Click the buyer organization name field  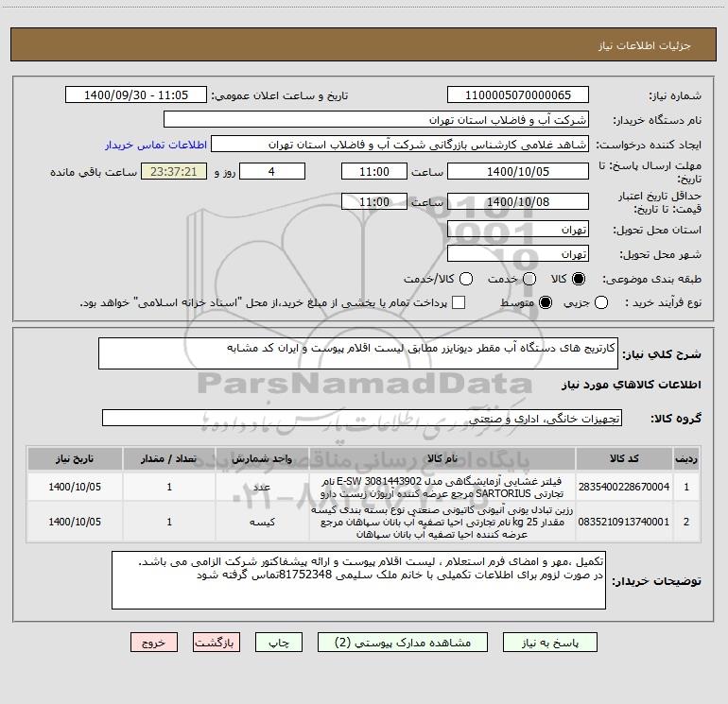(x=376, y=119)
